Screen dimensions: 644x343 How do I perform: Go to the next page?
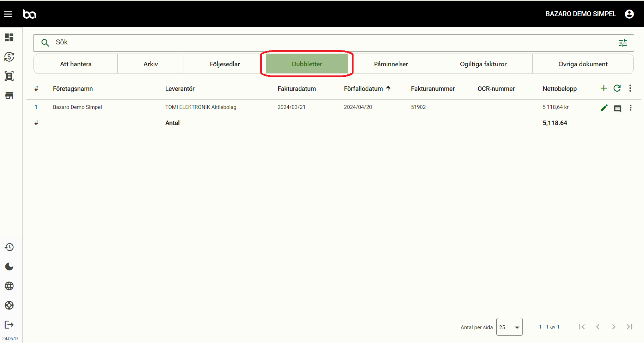614,327
